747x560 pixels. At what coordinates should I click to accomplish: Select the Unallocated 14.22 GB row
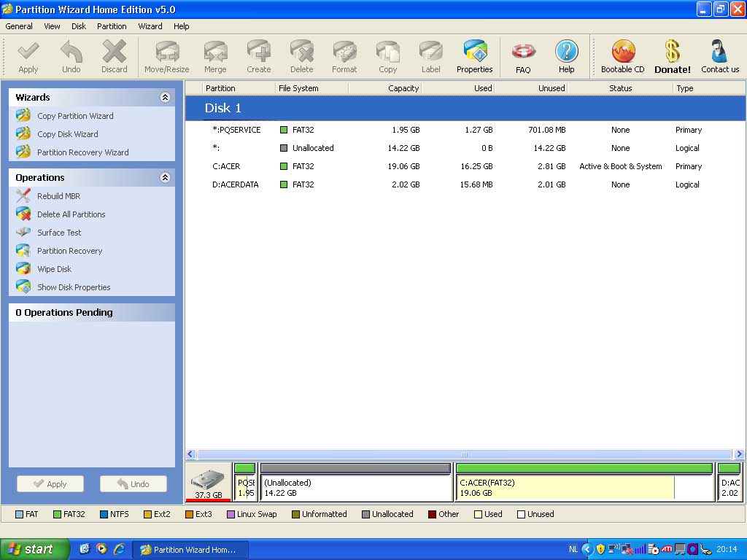[x=465, y=148]
